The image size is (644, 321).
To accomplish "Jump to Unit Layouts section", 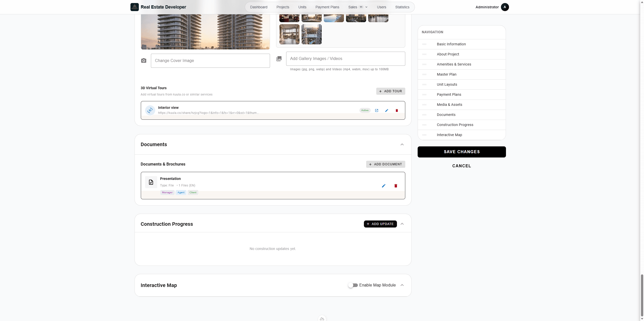I will click(462, 84).
